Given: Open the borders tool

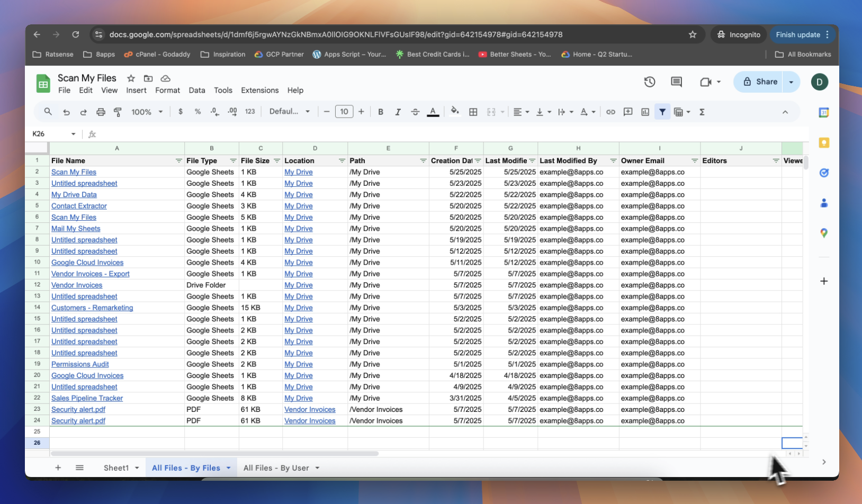Looking at the screenshot, I should click(473, 112).
